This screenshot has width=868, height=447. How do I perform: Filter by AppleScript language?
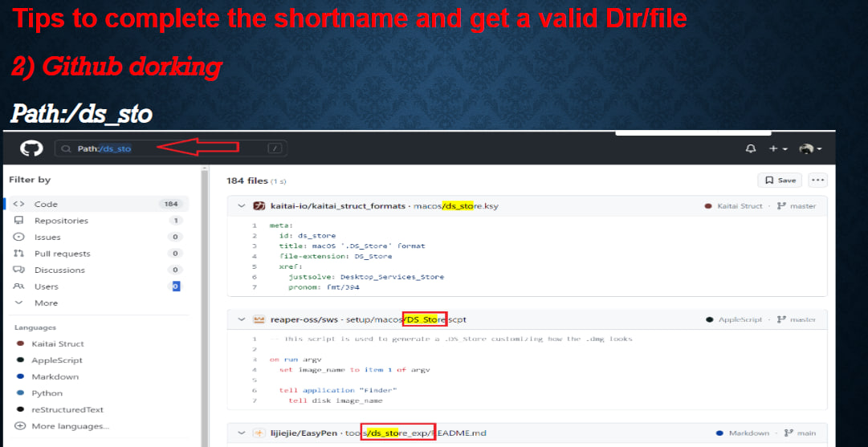click(57, 360)
